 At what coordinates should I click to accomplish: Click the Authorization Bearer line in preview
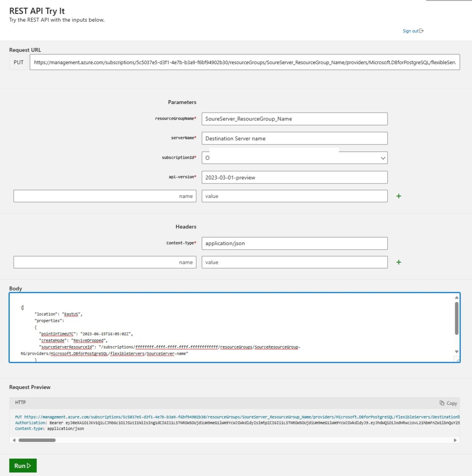click(237, 423)
